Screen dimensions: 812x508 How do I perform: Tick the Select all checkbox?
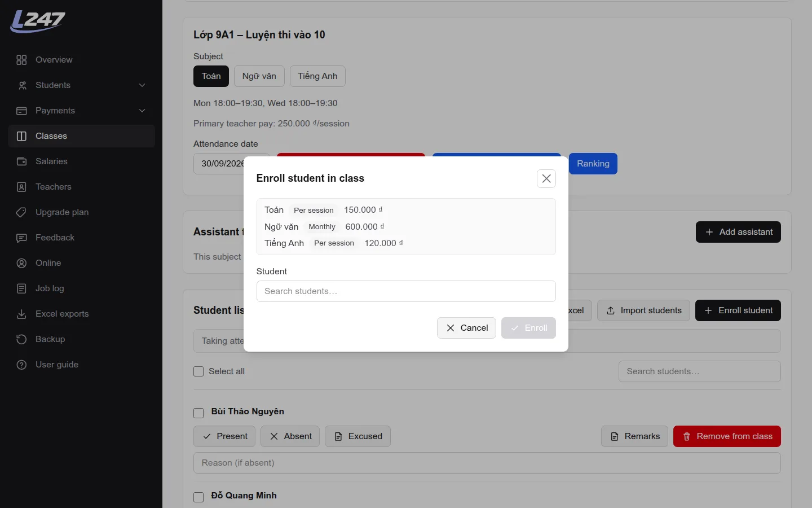click(198, 371)
